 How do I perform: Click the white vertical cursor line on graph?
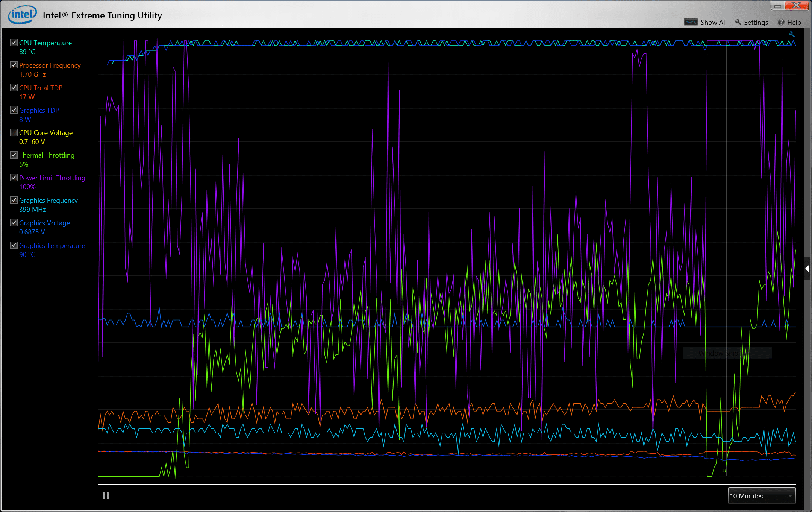(727, 258)
